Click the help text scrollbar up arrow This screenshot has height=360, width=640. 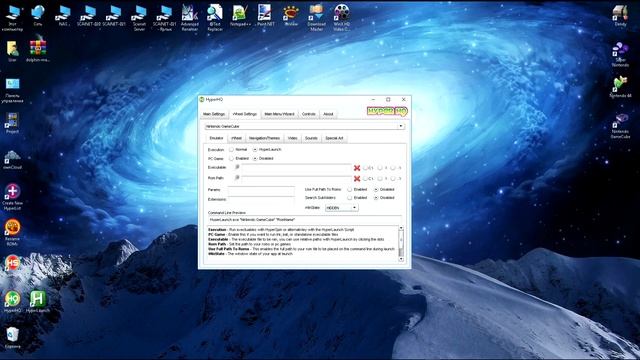tap(401, 228)
